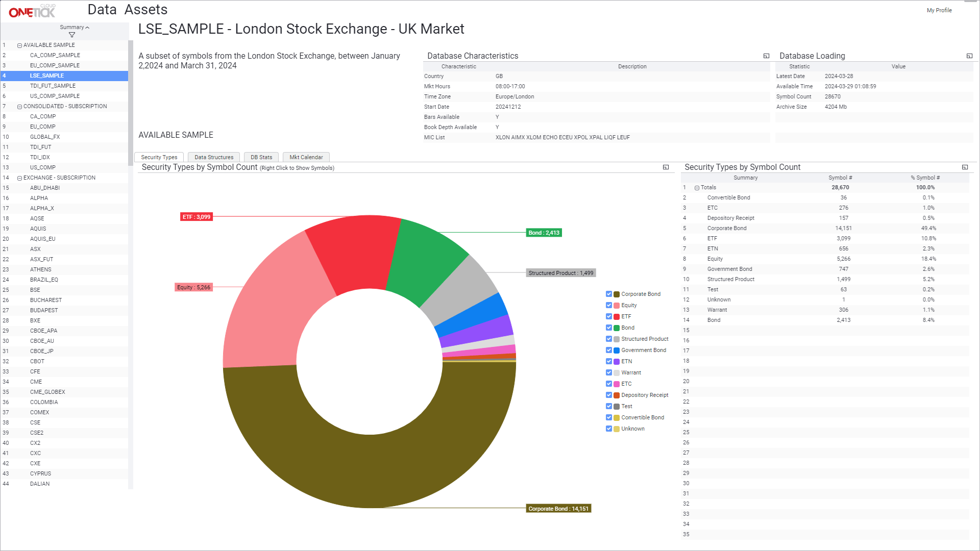This screenshot has height=551, width=980.
Task: Collapse the EXCHANGE - SUBSCRIPTION group
Action: pos(19,178)
